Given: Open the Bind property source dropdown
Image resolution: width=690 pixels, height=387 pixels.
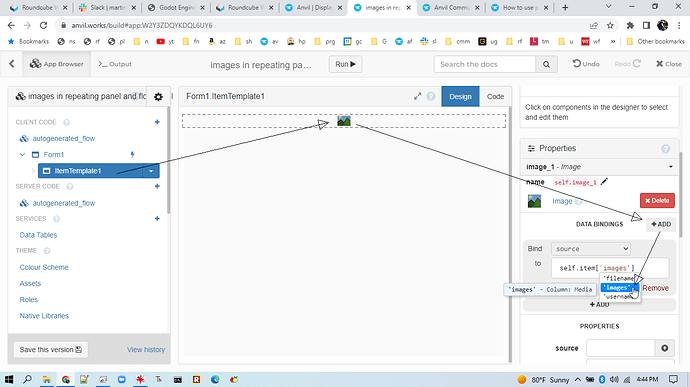Looking at the screenshot, I should coord(591,249).
